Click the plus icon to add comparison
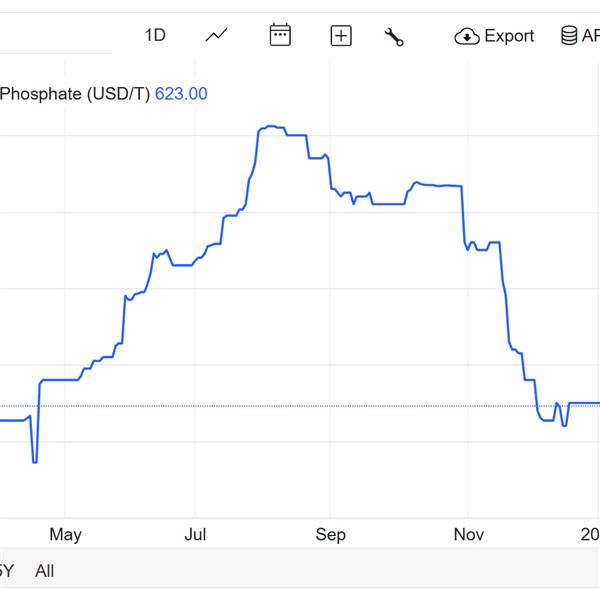 point(341,36)
